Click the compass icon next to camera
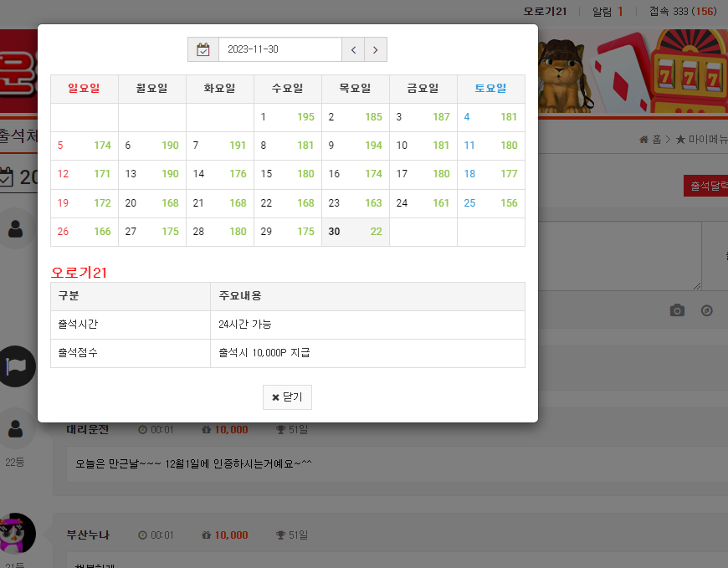This screenshot has width=728, height=568. click(x=706, y=310)
